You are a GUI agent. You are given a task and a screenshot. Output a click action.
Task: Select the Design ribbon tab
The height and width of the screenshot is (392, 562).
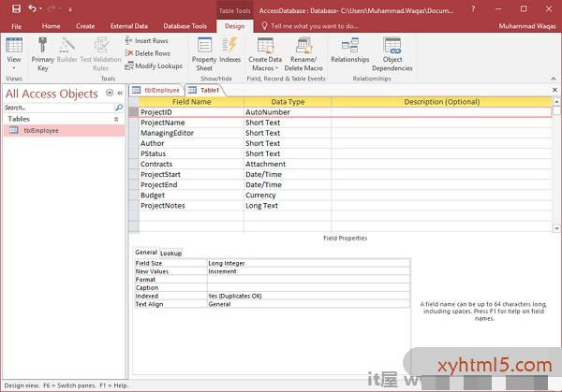click(234, 26)
